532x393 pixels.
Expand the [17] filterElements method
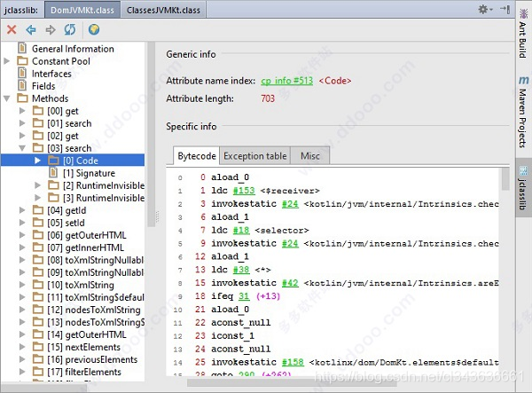pos(22,372)
